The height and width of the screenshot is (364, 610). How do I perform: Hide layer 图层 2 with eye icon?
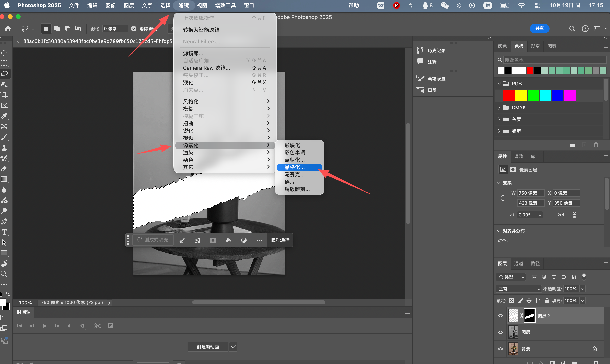[500, 316]
